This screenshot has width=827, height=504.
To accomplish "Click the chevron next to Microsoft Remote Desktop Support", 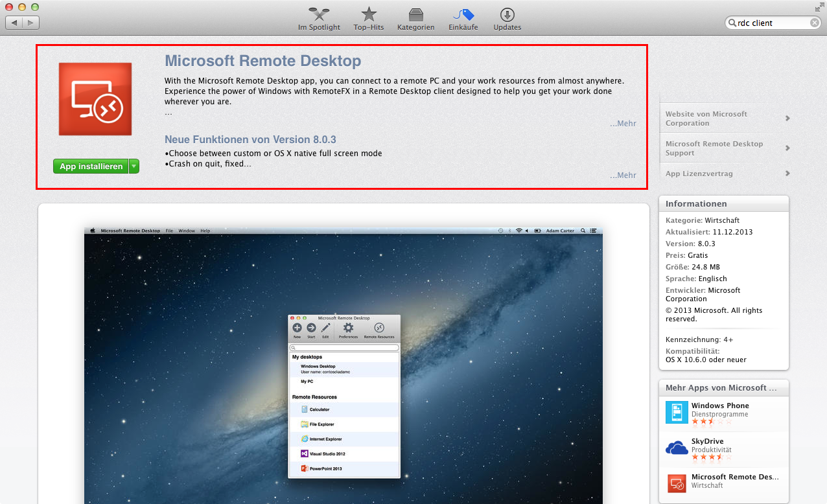I will (787, 148).
